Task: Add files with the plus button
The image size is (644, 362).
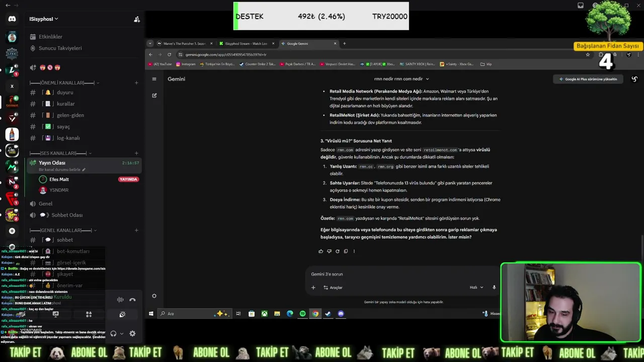Action: [x=313, y=288]
